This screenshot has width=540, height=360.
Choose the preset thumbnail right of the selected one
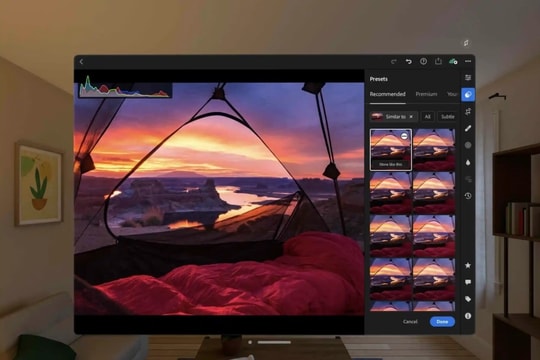[x=434, y=150]
